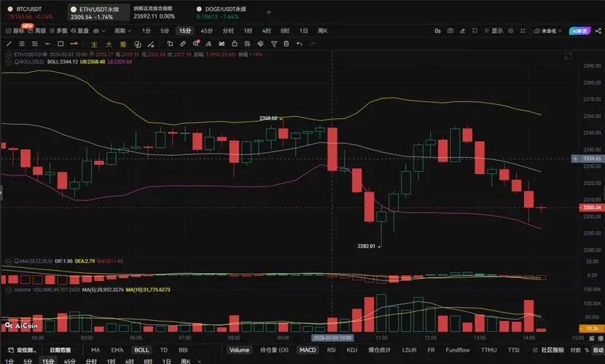Collapse the Volume pane legend

pyautogui.click(x=9, y=290)
